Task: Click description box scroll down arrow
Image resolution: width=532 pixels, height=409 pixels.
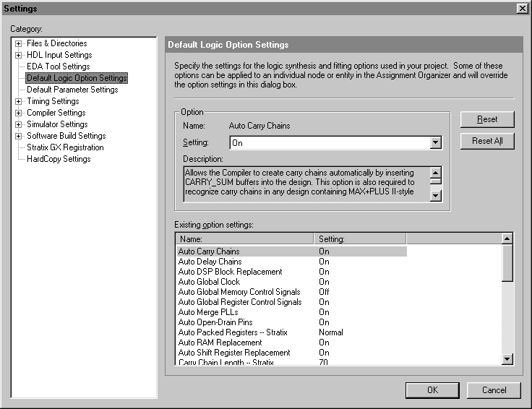Action: (435, 196)
